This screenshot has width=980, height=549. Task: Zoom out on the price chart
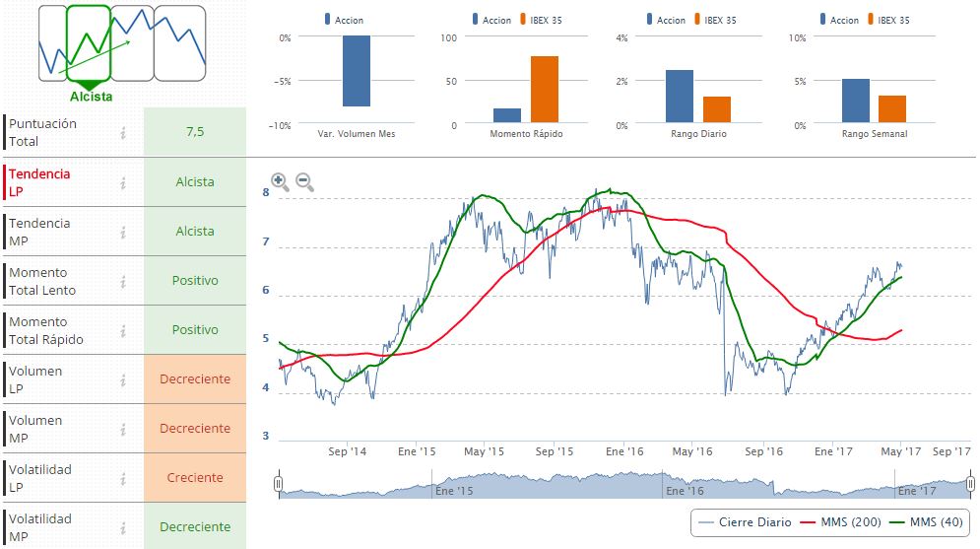(x=304, y=181)
